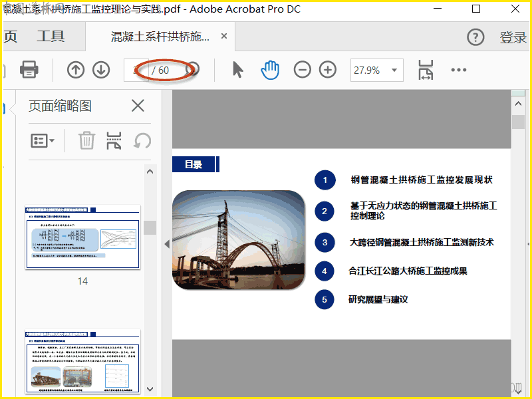Click item 2 基于无应力状态的钢管混凝土拱桥施工控制理论
Image resolution: width=532 pixels, height=399 pixels.
(424, 211)
